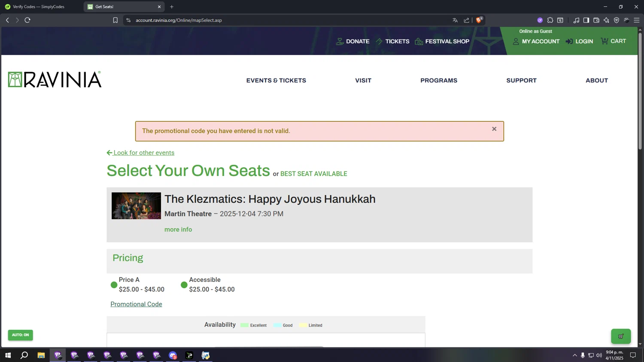Click the reading view icon in toolbar

[560, 20]
